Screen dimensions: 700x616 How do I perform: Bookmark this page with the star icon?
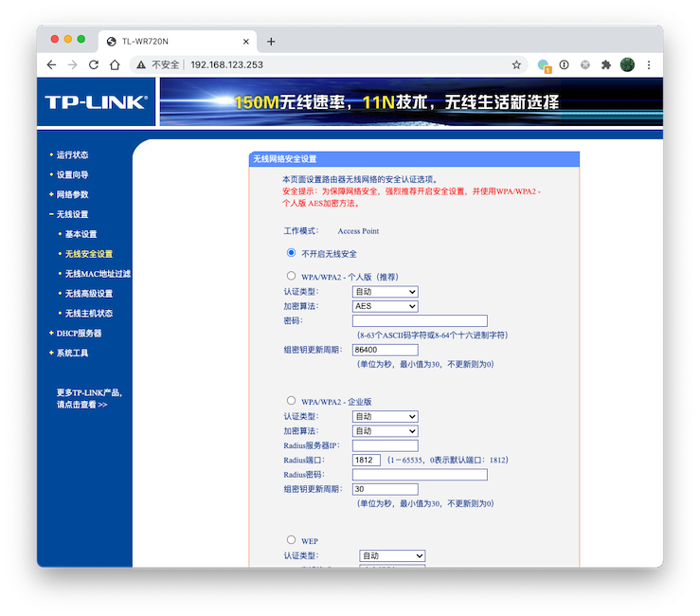516,64
